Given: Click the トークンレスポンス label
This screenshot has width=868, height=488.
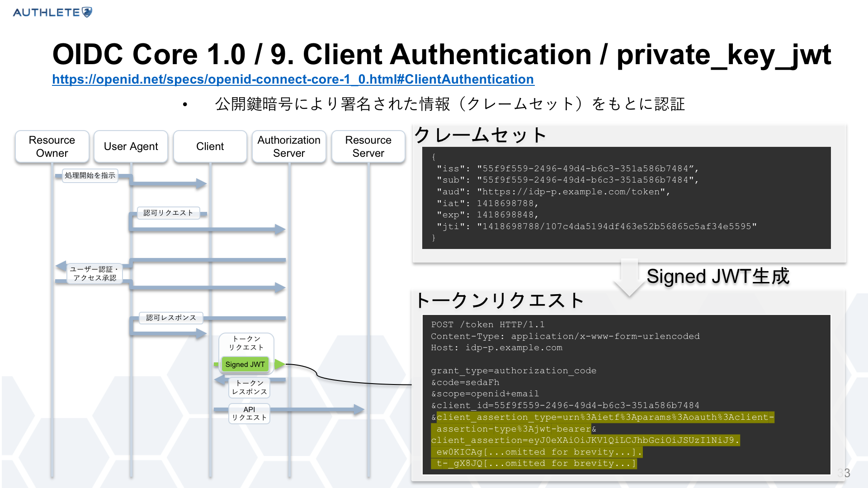Looking at the screenshot, I should coord(250,387).
